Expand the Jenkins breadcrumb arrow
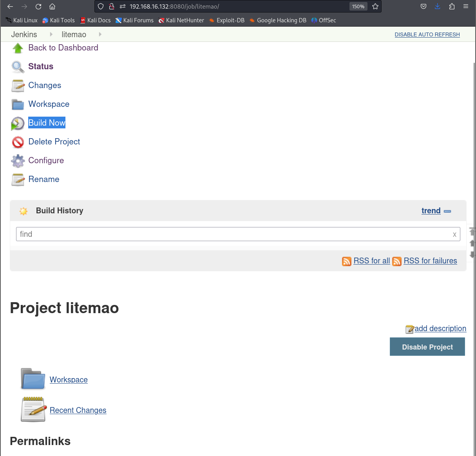476x456 pixels. (x=51, y=34)
